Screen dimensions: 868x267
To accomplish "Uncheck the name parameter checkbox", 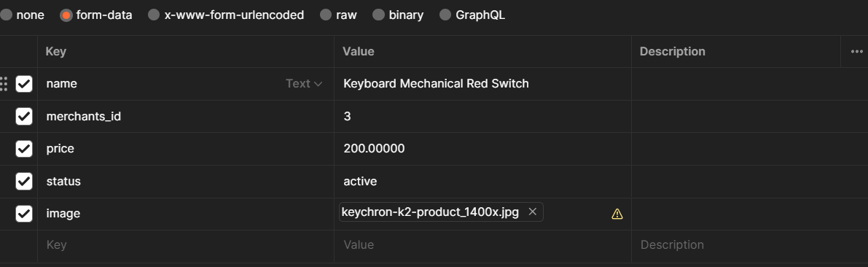I will pyautogui.click(x=24, y=84).
